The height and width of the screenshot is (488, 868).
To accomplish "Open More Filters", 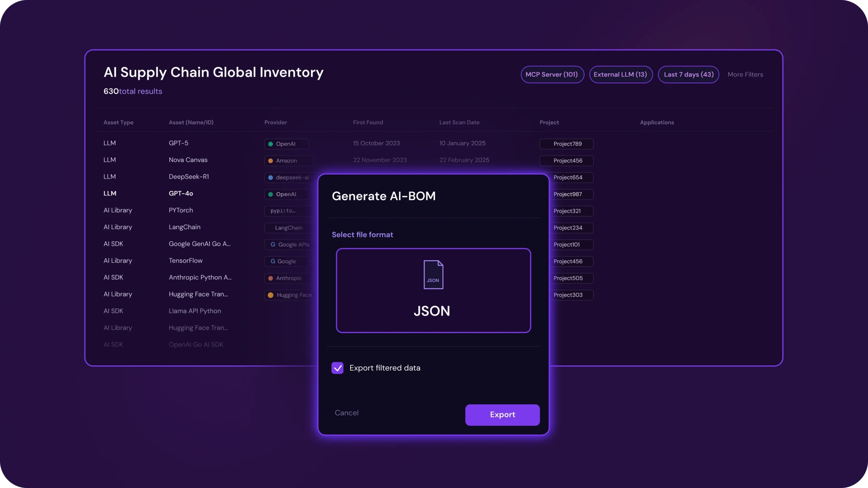I will coord(745,75).
